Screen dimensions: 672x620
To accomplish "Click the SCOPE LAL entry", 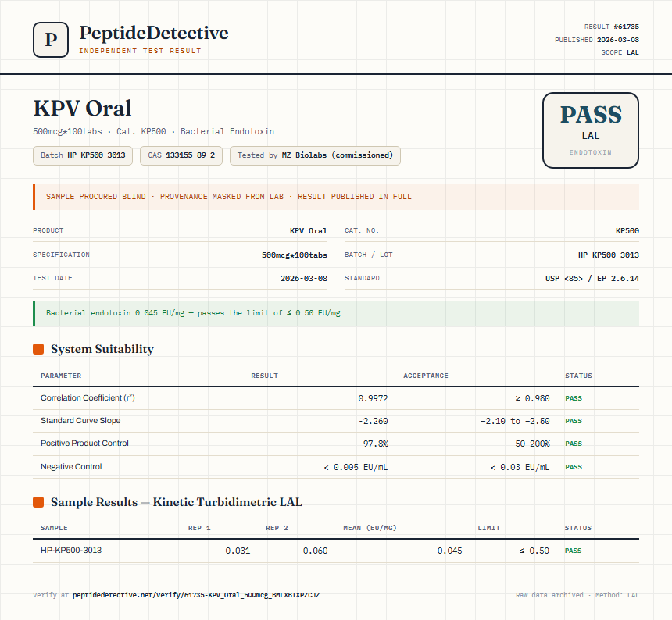I will 620,52.
